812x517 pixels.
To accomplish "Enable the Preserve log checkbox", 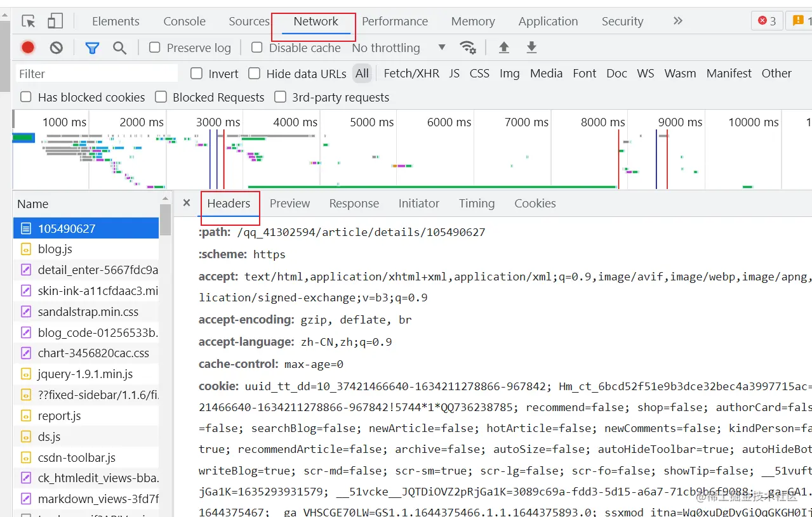I will tap(154, 48).
